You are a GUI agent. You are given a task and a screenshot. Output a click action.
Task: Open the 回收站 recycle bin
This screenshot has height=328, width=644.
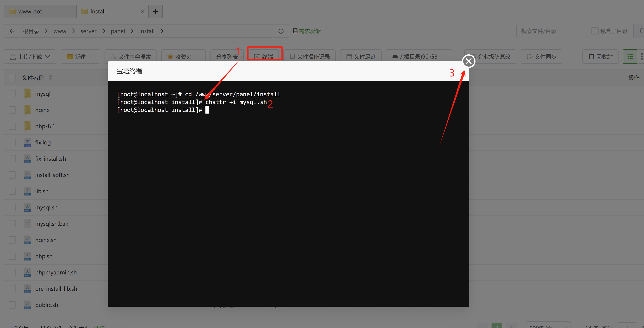(600, 57)
